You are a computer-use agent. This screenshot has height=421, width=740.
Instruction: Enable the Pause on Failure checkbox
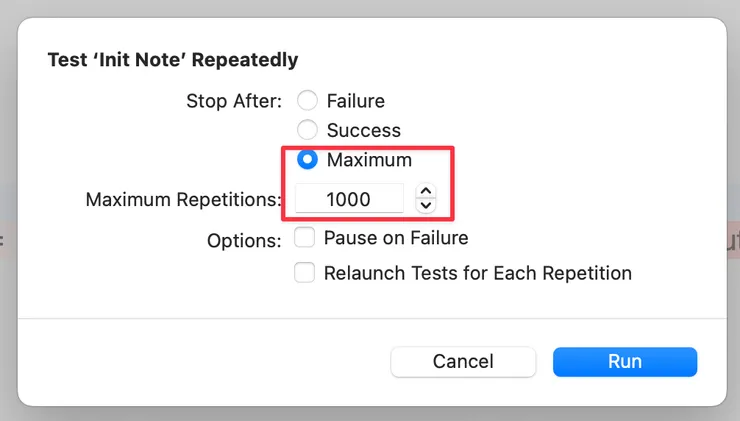pyautogui.click(x=305, y=238)
